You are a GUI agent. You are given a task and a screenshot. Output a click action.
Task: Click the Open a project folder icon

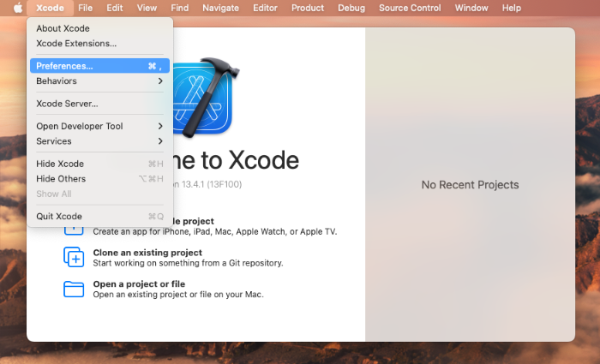point(74,289)
